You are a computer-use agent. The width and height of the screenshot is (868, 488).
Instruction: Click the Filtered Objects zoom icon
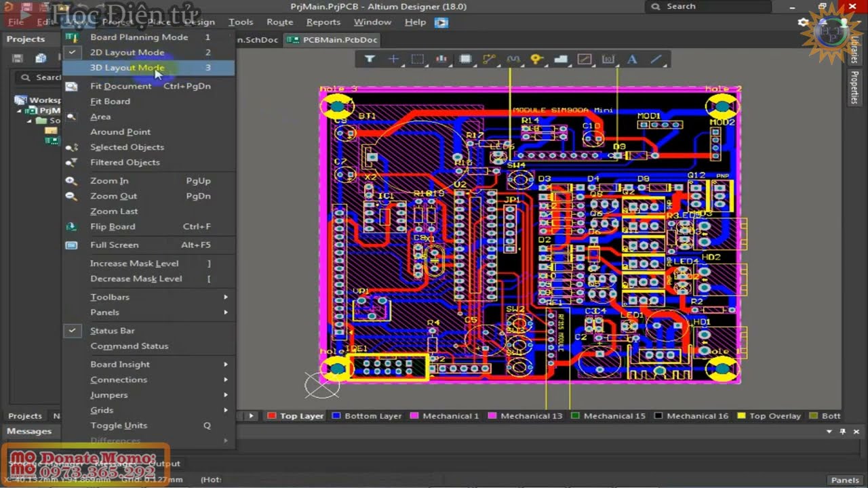71,162
